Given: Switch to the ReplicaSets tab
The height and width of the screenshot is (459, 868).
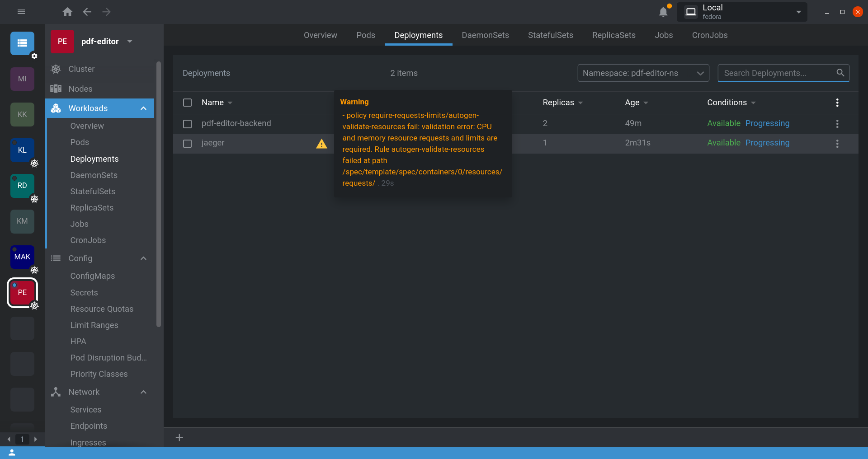Looking at the screenshot, I should [614, 35].
